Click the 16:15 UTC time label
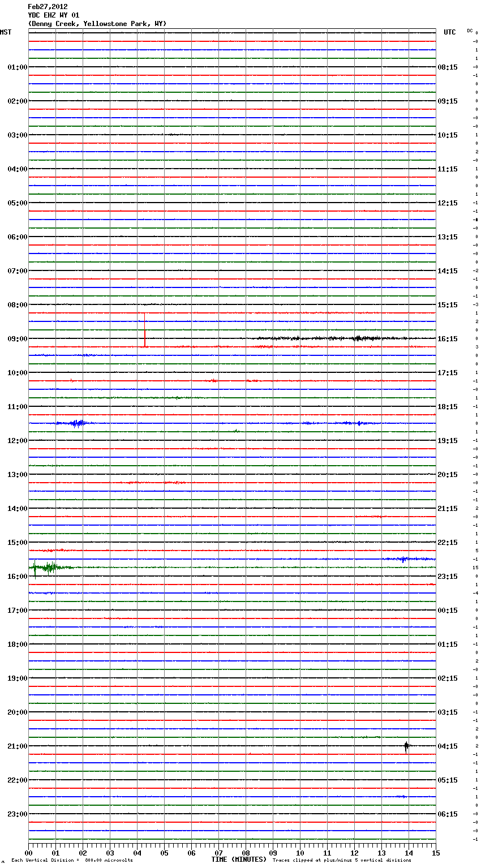 click(448, 339)
